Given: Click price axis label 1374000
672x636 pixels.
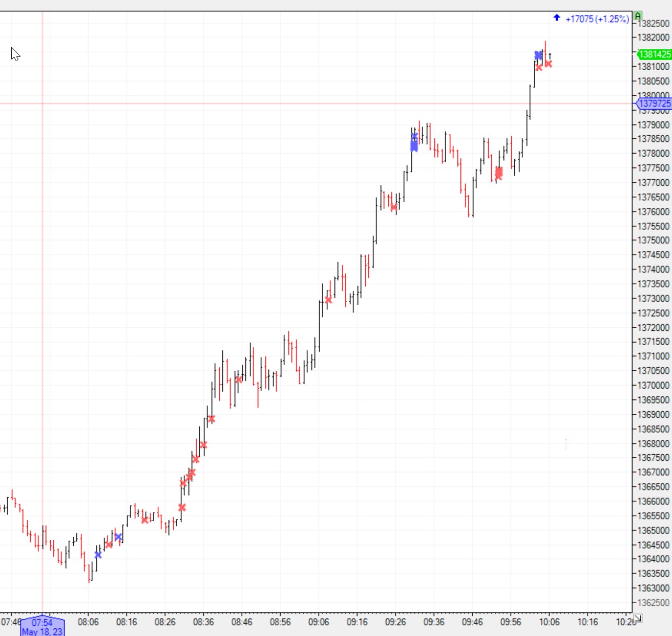Looking at the screenshot, I should (654, 269).
